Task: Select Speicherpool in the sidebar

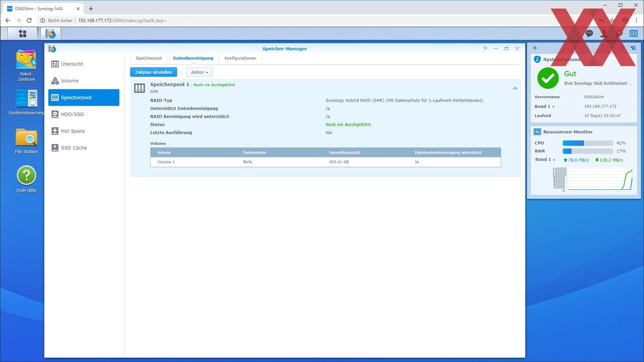Action: pyautogui.click(x=84, y=97)
